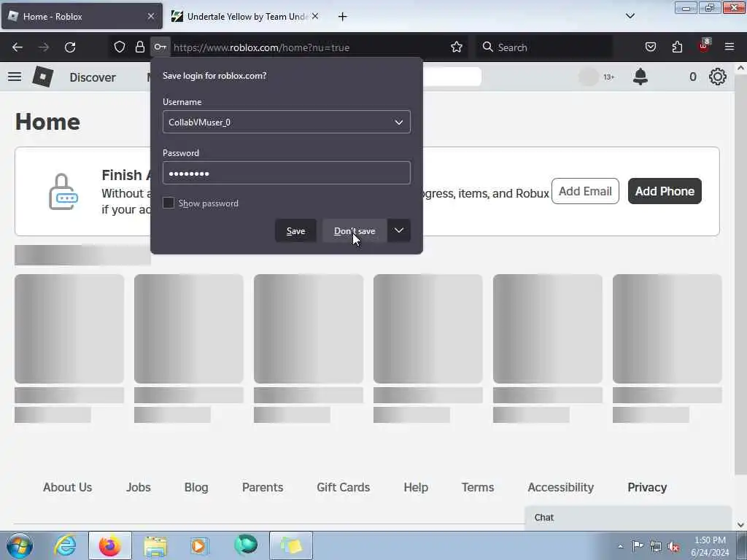Screen dimensions: 747x560
Task: Open the Gift Cards footer link
Action: point(343,487)
